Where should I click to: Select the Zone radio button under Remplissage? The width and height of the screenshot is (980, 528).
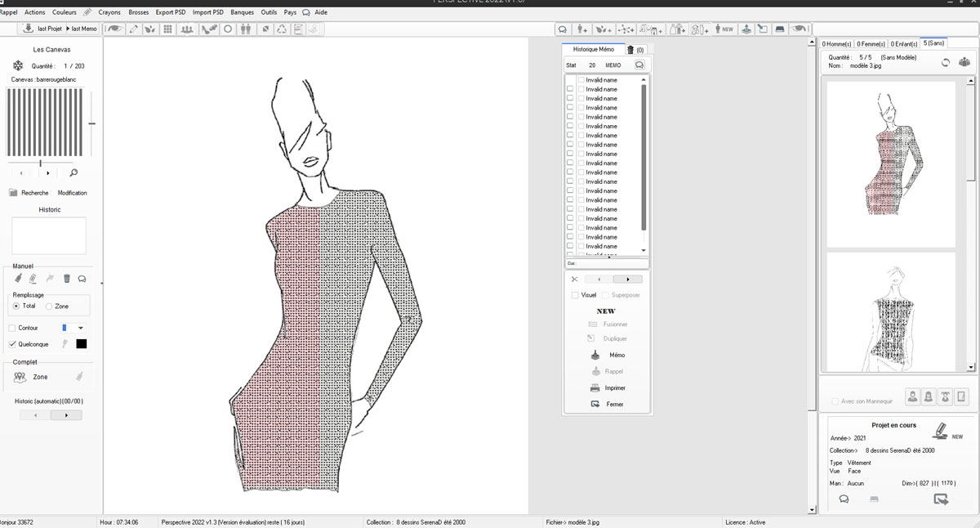tap(49, 306)
